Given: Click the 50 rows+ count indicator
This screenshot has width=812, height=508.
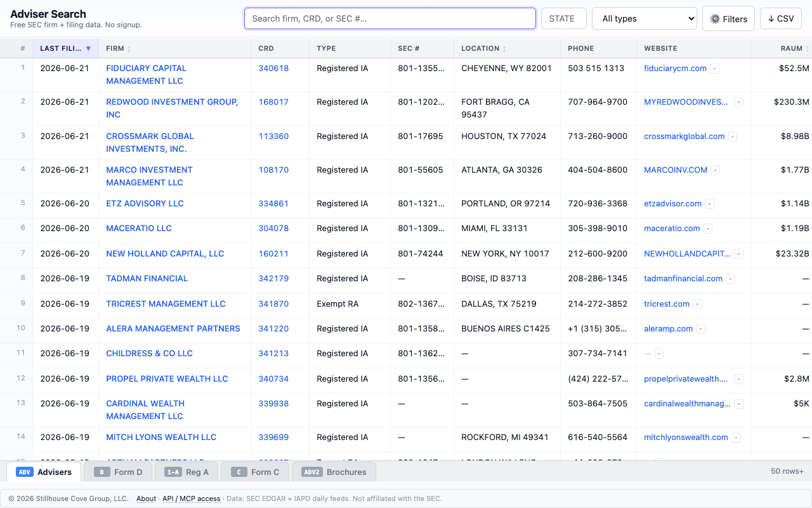Looking at the screenshot, I should click(787, 471).
